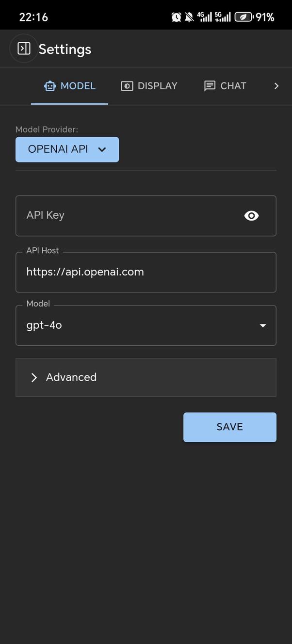
Task: Tap the muted notifications bell in the status bar
Action: pos(189,16)
